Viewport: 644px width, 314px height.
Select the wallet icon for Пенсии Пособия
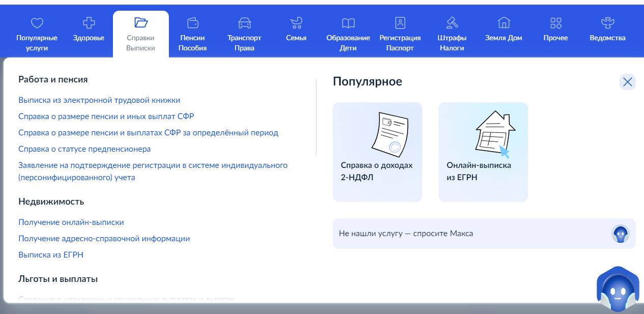point(193,23)
